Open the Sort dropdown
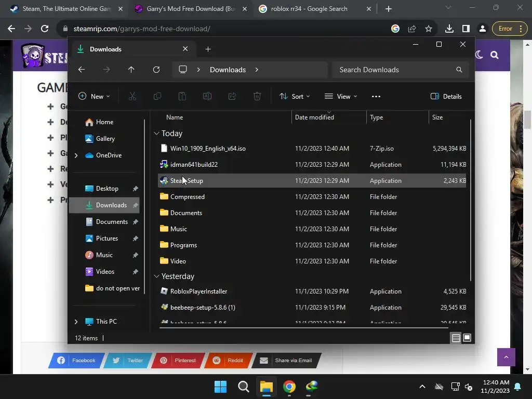 coord(295,96)
